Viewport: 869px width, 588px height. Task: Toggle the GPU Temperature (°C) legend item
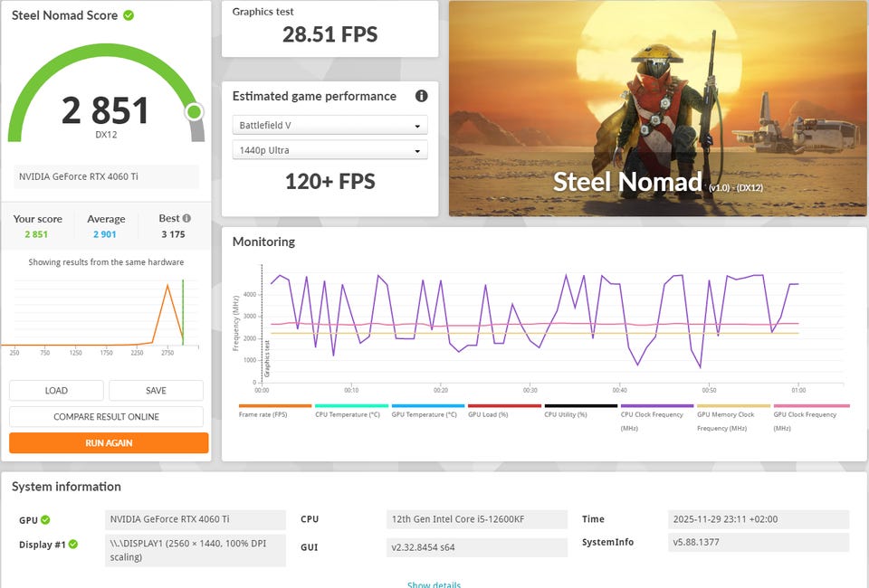428,411
